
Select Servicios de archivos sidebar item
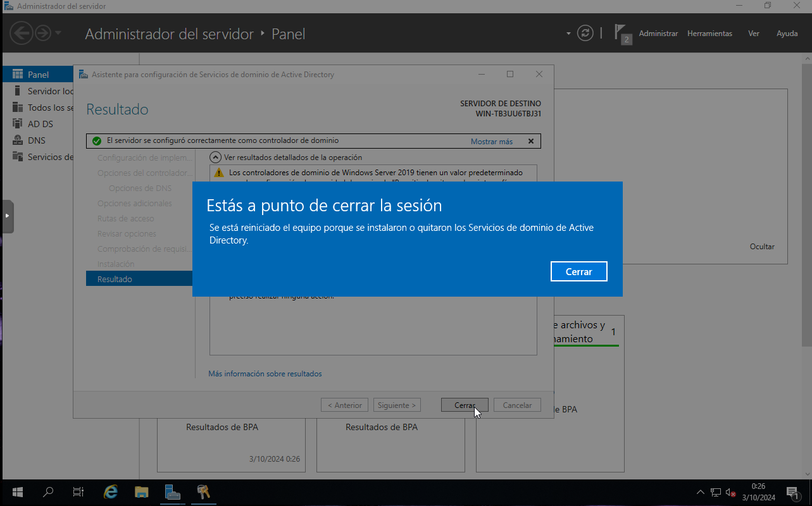click(x=38, y=157)
